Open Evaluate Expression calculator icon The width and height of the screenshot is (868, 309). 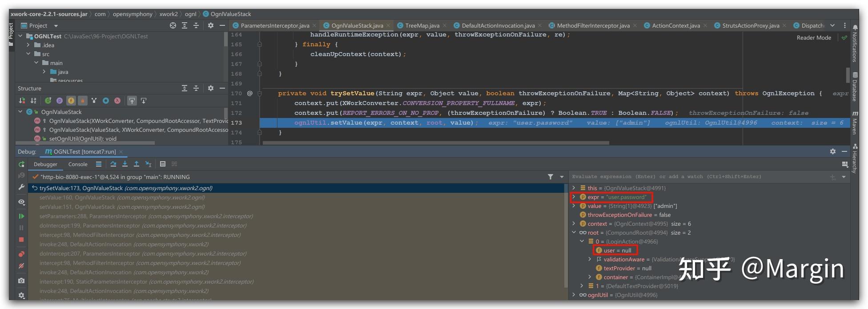pos(163,164)
